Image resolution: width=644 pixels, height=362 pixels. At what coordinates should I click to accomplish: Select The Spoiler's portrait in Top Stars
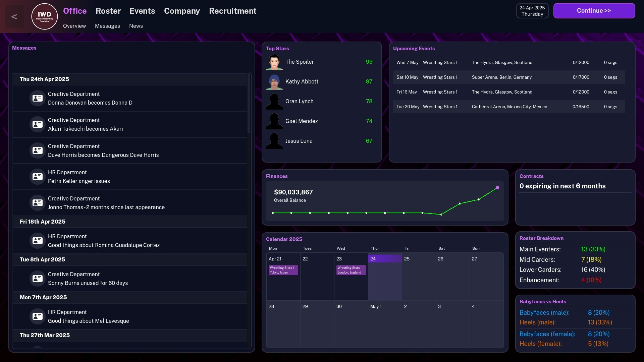(274, 62)
